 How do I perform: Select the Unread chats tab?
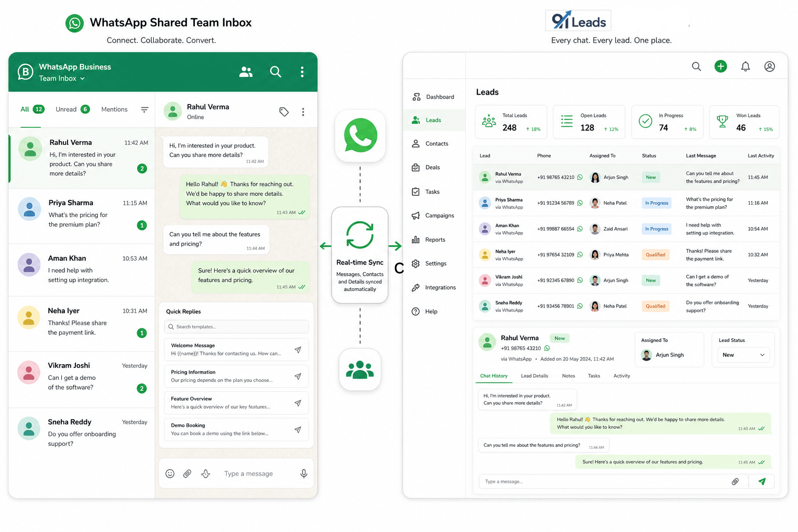tap(72, 109)
